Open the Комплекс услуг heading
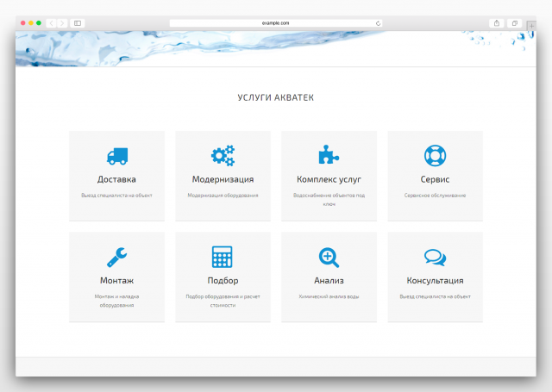552x392 pixels. (329, 180)
